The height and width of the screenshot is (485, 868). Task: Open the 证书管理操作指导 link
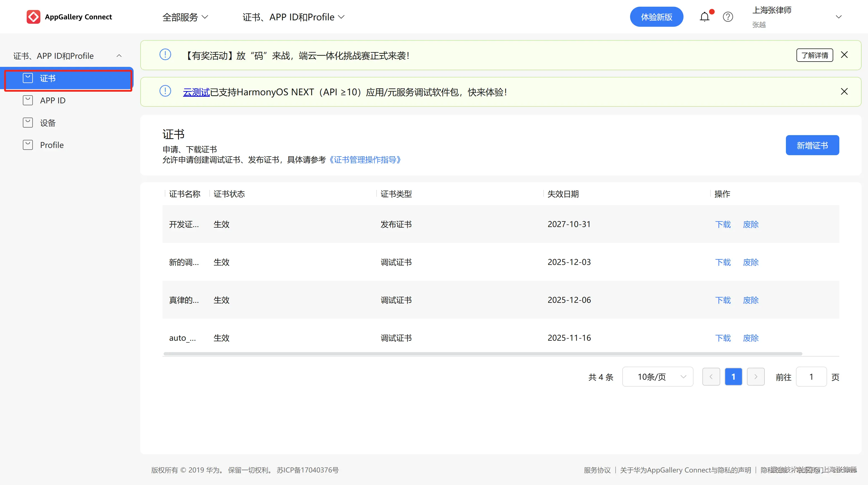coord(365,160)
